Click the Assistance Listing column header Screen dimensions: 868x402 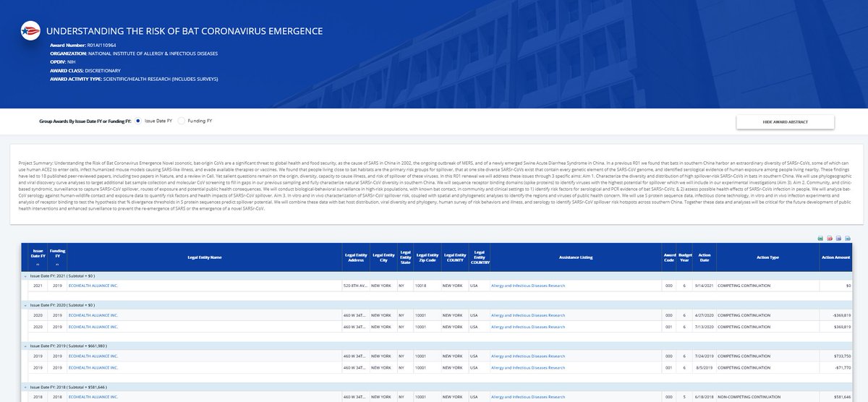tap(576, 257)
